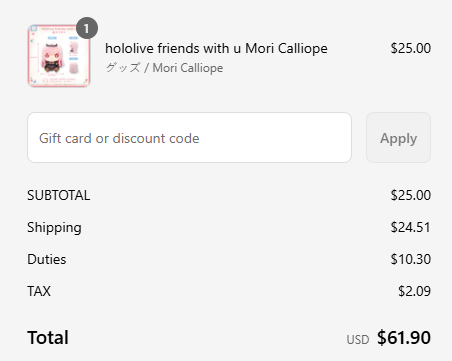This screenshot has width=452, height=361.
Task: Click the Mori Calliope plush product thumbnail
Action: tap(59, 56)
